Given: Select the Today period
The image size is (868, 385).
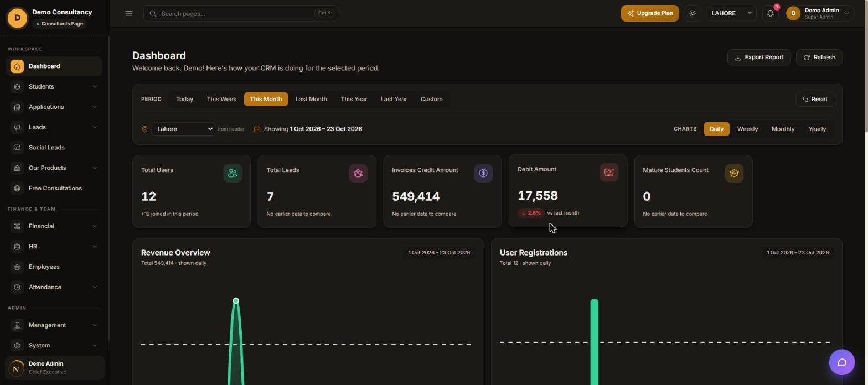Looking at the screenshot, I should coord(184,99).
